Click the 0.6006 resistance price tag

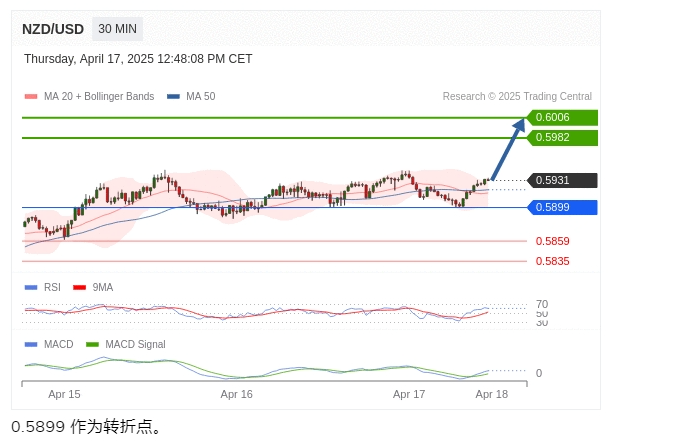coord(562,117)
